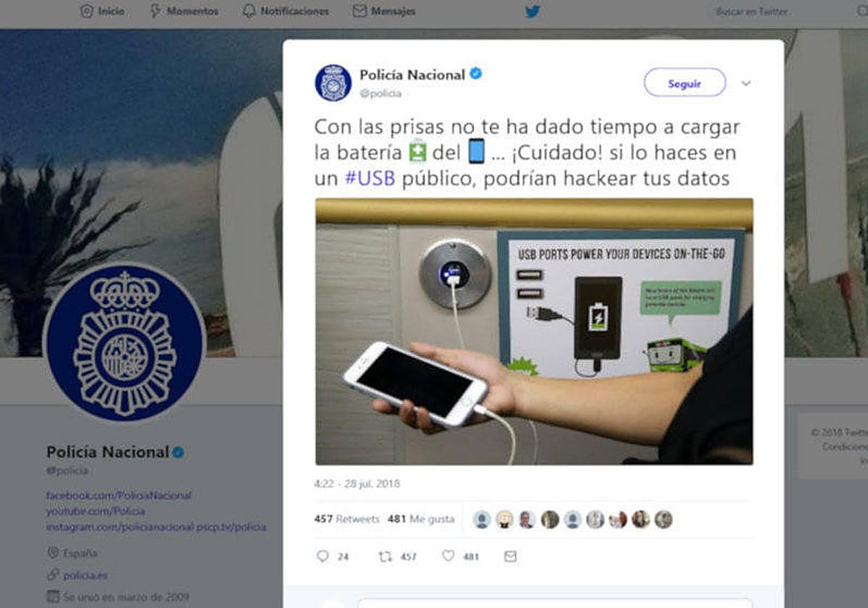Like the tweet with the heart icon
The height and width of the screenshot is (608, 868).
(x=448, y=556)
